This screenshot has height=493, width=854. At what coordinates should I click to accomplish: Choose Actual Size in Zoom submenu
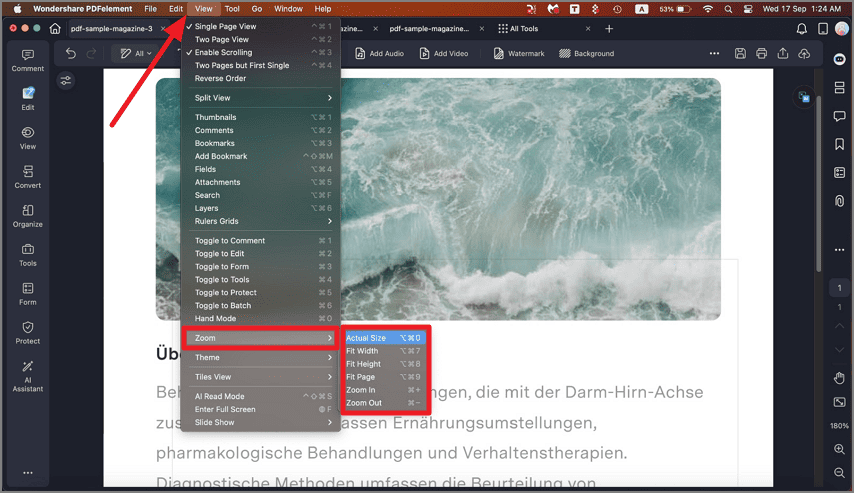383,338
